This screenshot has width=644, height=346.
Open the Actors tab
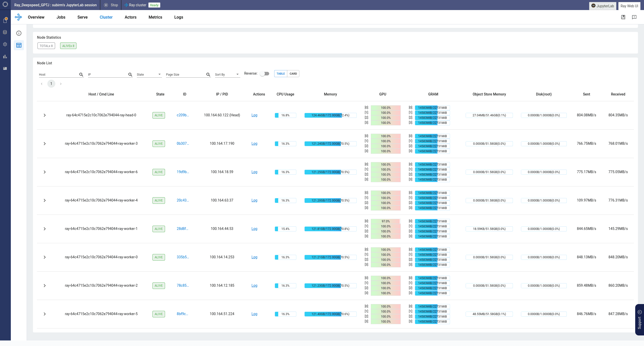tap(131, 17)
